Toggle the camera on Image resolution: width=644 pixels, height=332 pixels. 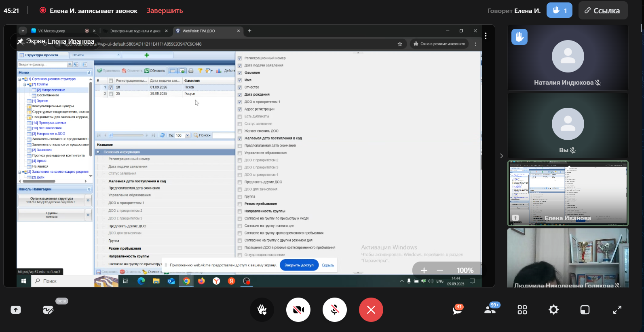click(298, 310)
